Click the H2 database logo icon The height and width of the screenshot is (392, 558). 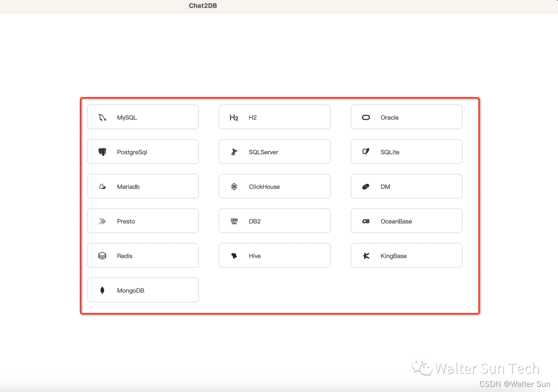[x=234, y=118]
